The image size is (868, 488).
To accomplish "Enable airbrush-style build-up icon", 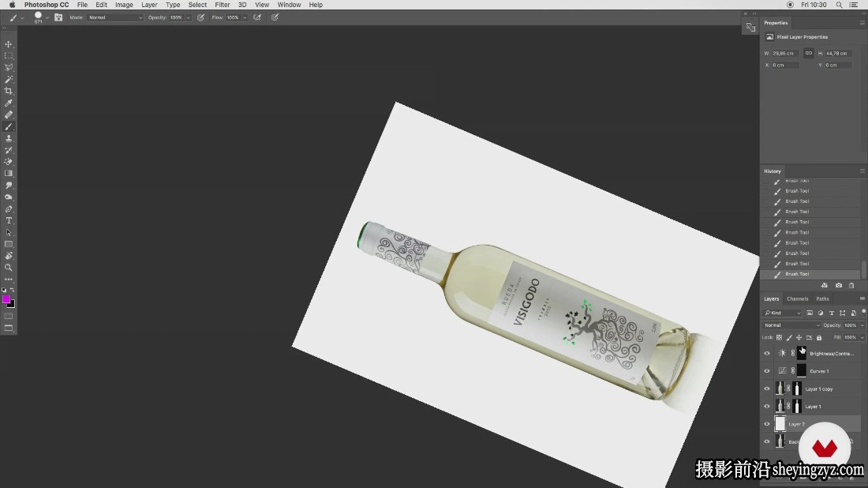I will (257, 17).
